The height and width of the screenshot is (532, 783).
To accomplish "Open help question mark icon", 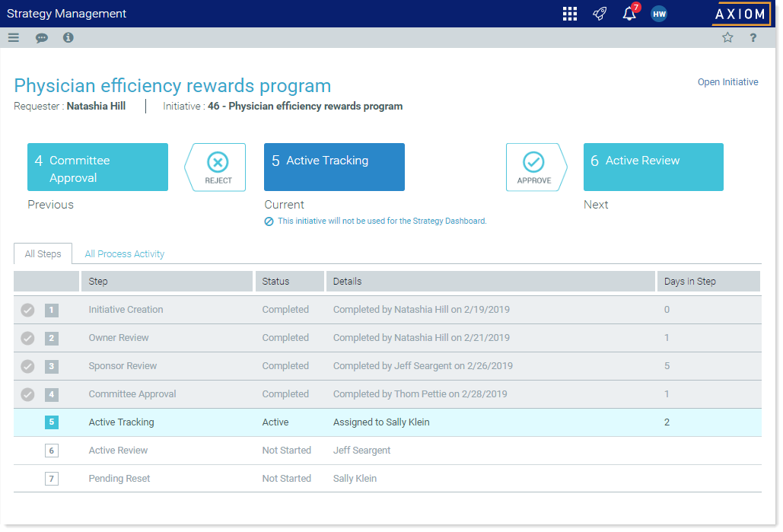I will pos(753,37).
